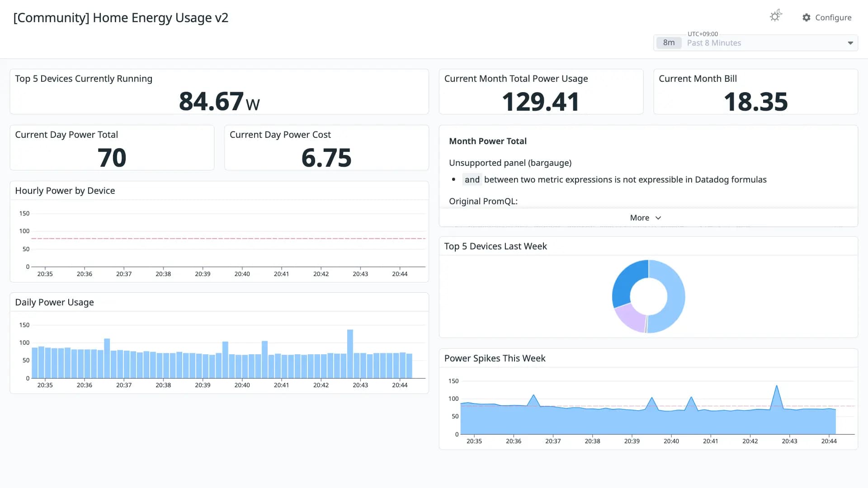Click the Daily Power Usage widget title

pos(54,302)
